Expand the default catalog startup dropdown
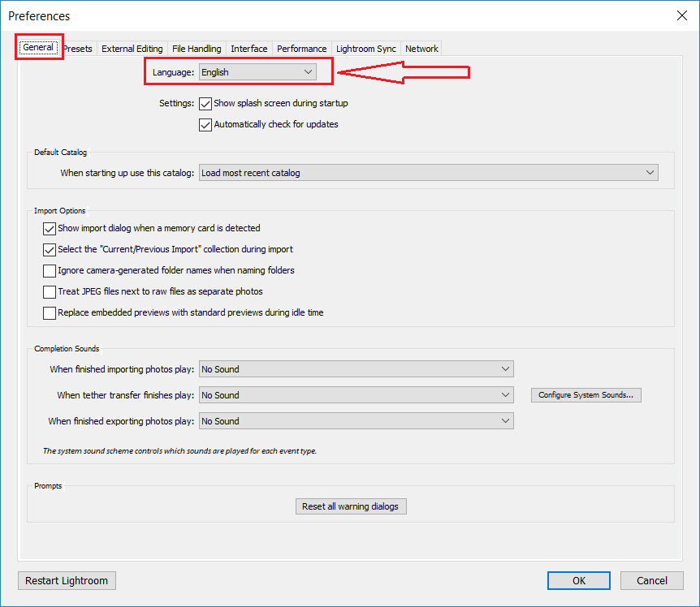 428,173
